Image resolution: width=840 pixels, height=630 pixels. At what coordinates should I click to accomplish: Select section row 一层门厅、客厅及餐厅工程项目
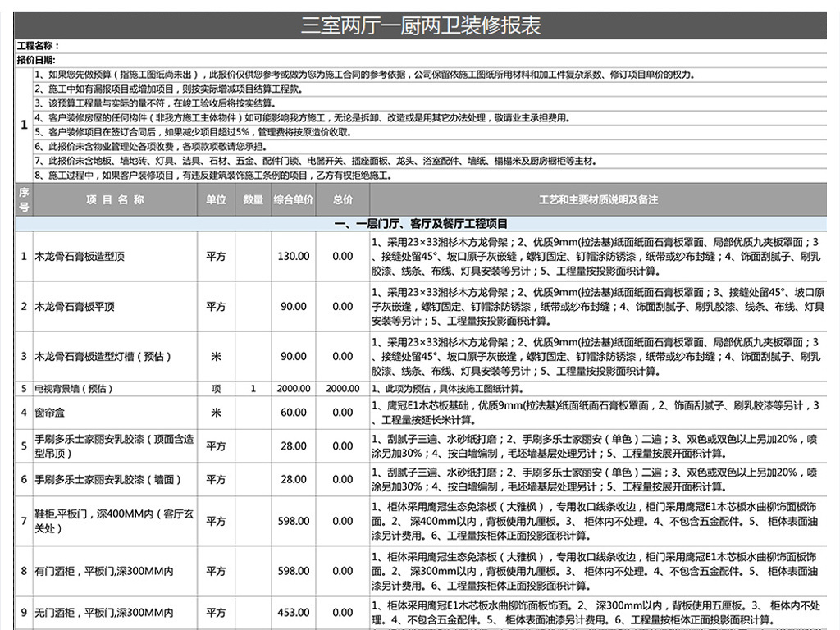point(421,223)
